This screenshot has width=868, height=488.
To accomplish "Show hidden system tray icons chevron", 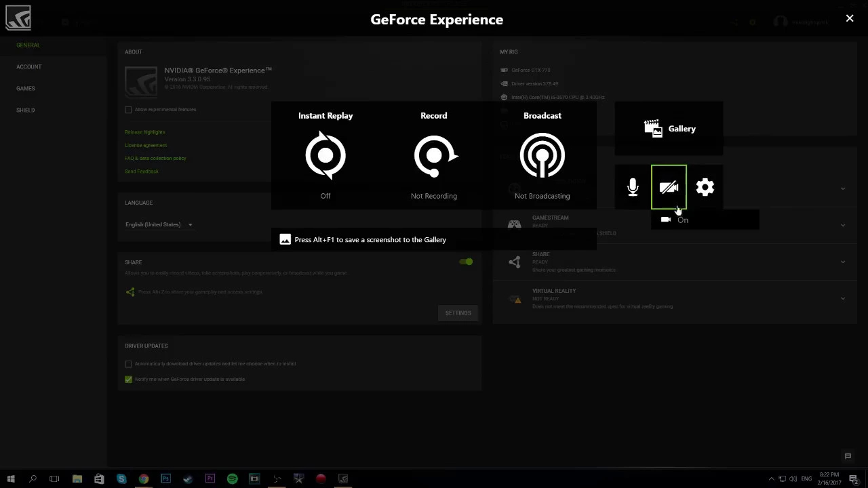I will click(x=771, y=479).
